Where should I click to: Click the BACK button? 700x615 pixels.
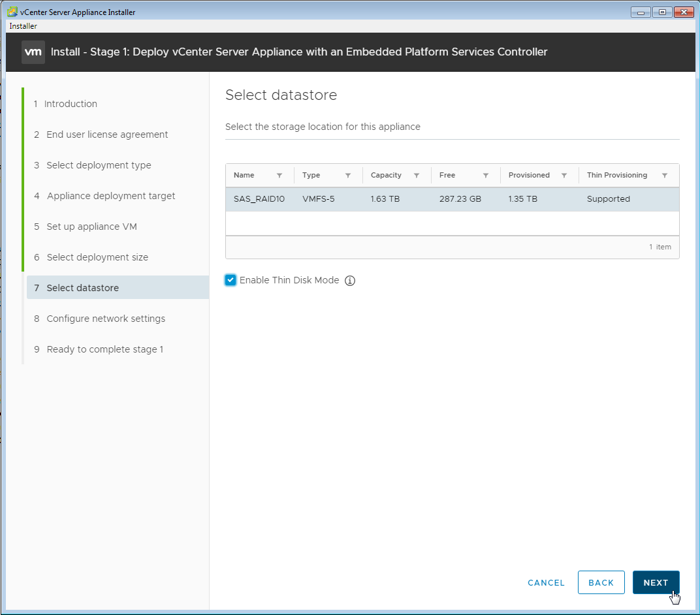[601, 582]
